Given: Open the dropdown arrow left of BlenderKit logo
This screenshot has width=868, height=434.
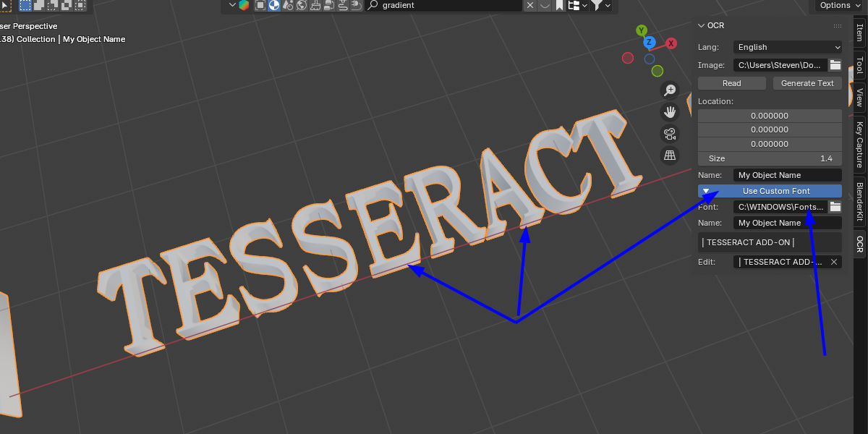Looking at the screenshot, I should pyautogui.click(x=232, y=5).
